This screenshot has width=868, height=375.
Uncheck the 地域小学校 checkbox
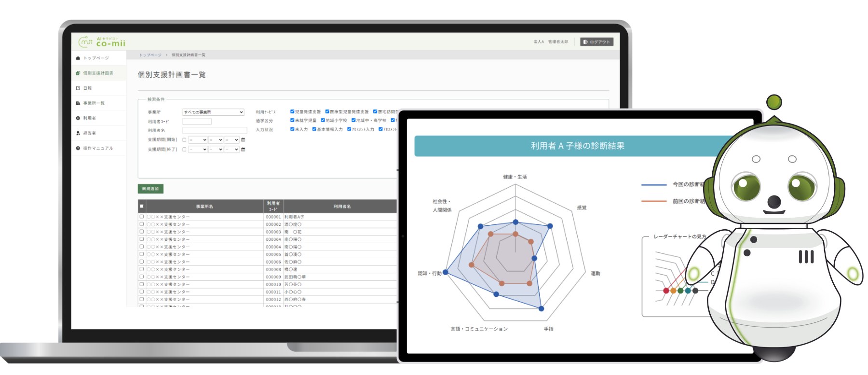coord(323,120)
